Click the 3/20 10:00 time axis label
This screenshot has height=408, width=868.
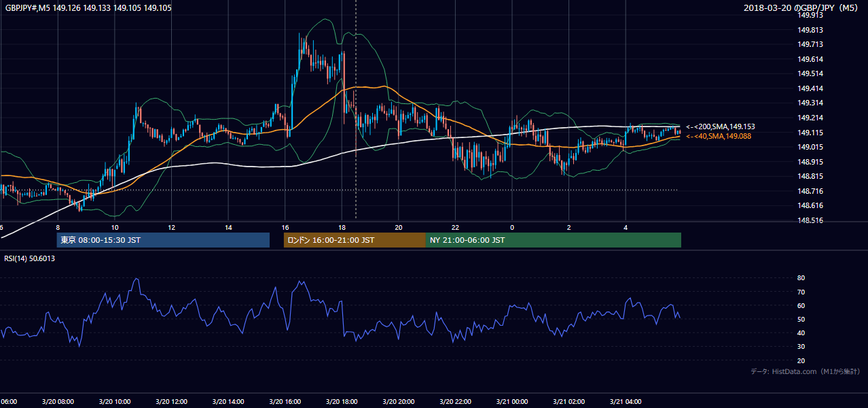pos(115,401)
